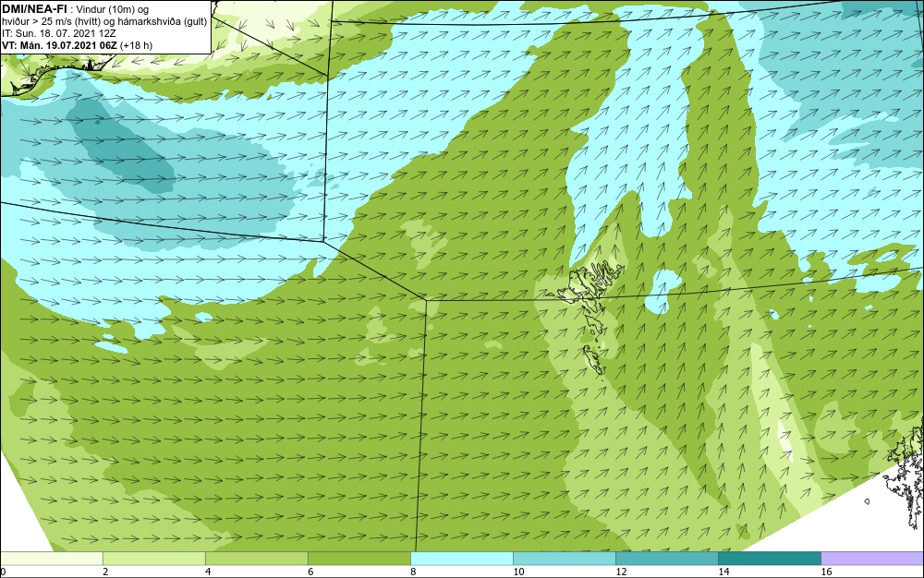Screen dimensions: 924x578
Task: Click the small cyan patch east of Faroes
Action: (663, 292)
